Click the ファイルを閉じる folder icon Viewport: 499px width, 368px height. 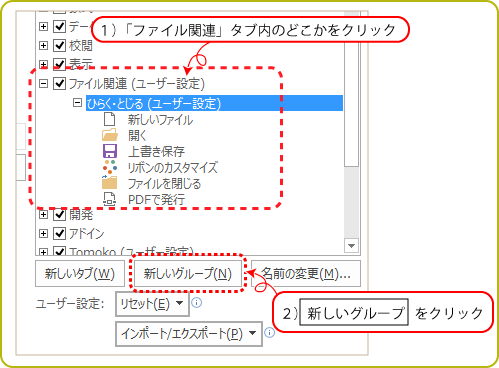tap(110, 183)
